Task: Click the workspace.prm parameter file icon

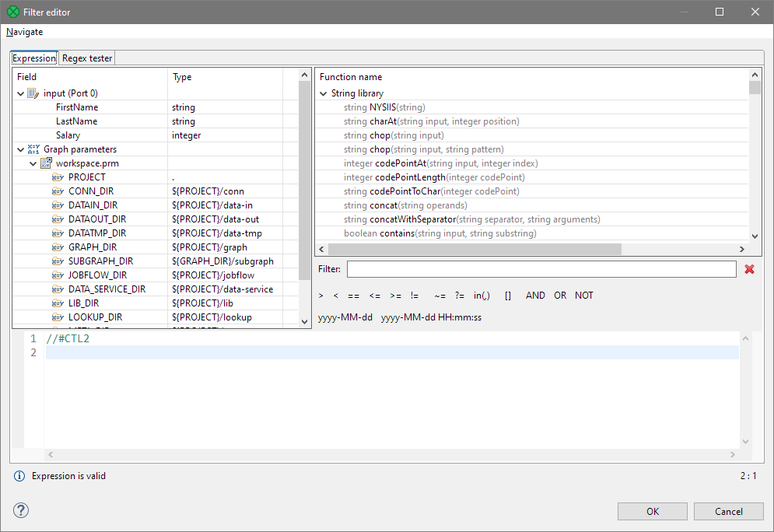Action: [46, 163]
